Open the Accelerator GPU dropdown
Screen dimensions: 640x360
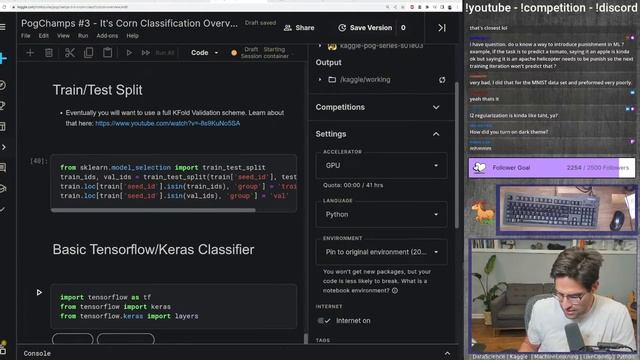(x=381, y=165)
